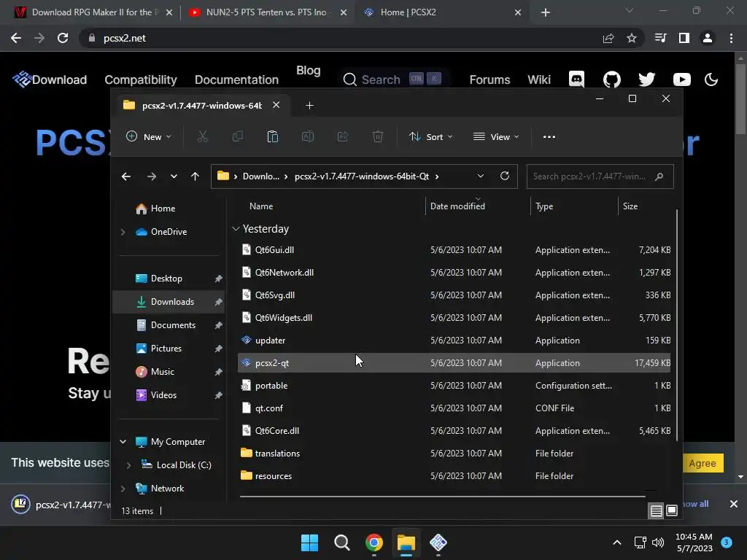Select the translations folder
Image resolution: width=747 pixels, height=560 pixels.
[x=454, y=454]
